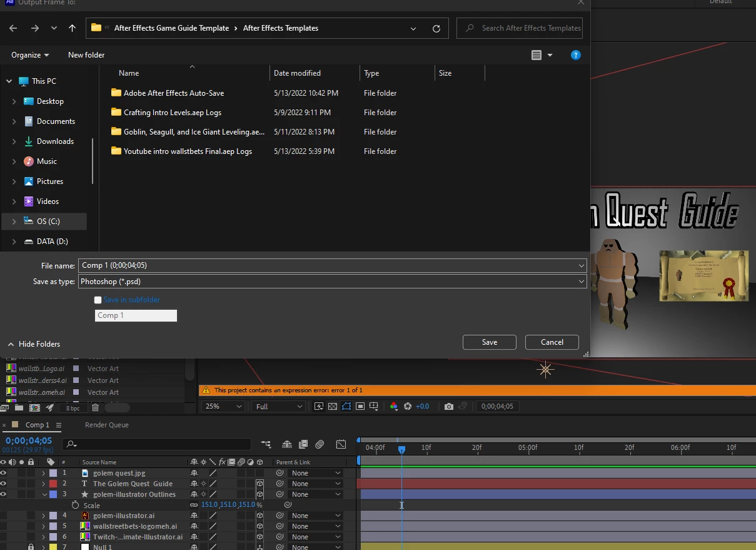This screenshot has width=756, height=550.
Task: Open the recent locations dropdown arrow
Action: coord(54,28)
